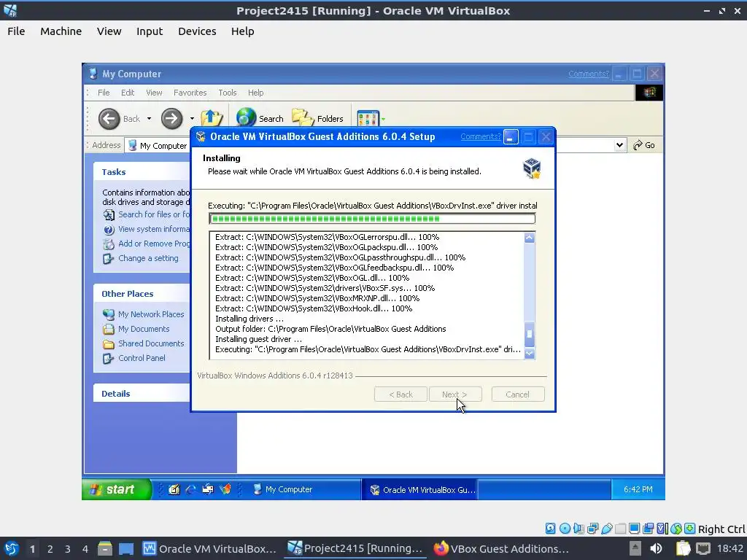Expand the Views dropdown arrow

tap(383, 119)
